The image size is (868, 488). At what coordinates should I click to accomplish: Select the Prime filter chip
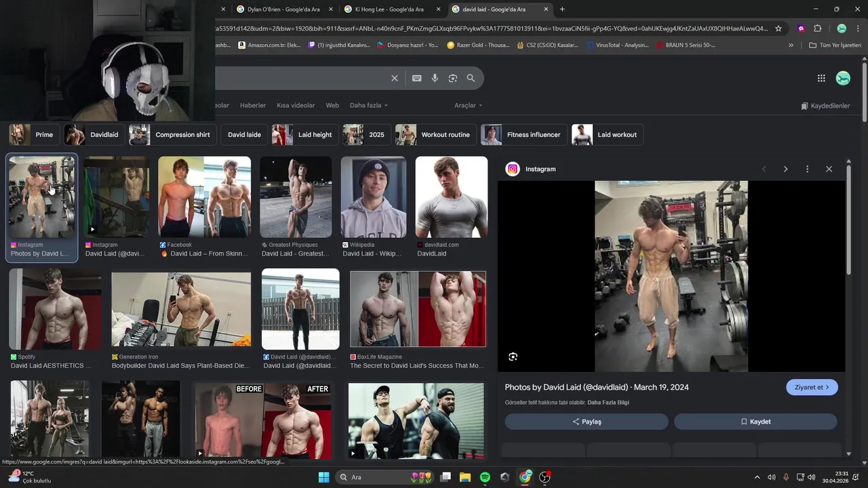34,134
